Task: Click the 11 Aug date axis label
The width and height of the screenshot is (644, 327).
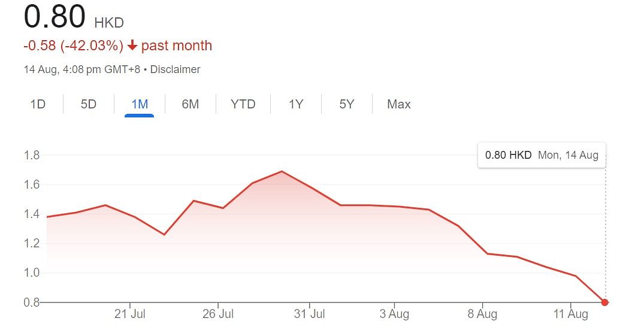Action: [570, 314]
